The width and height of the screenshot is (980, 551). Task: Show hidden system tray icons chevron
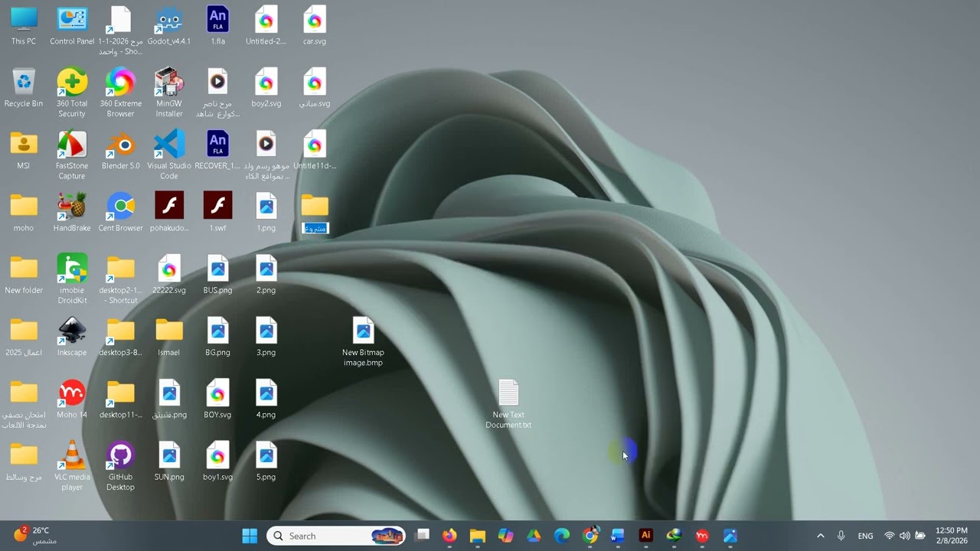pos(820,536)
